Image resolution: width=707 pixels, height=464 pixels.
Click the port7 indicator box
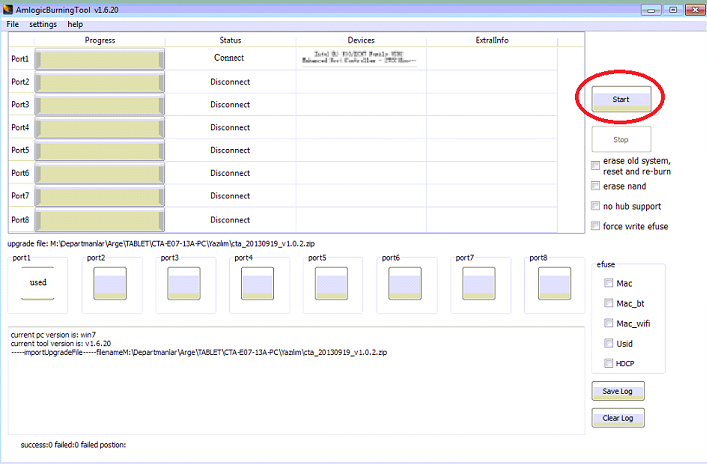point(479,283)
